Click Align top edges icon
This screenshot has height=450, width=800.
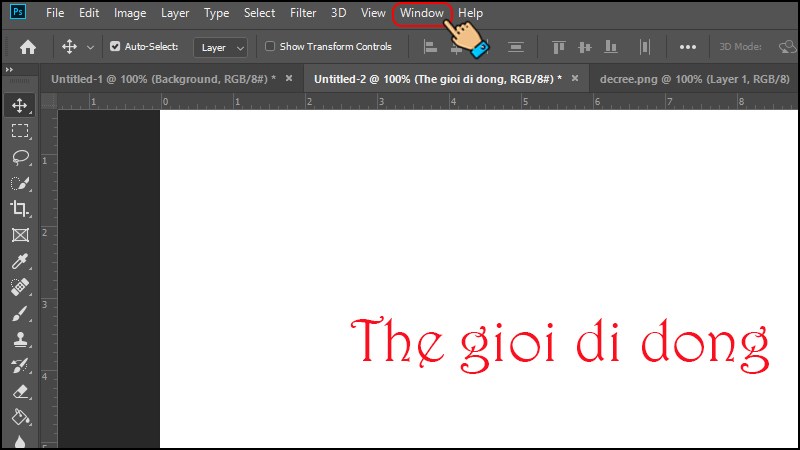pos(559,47)
